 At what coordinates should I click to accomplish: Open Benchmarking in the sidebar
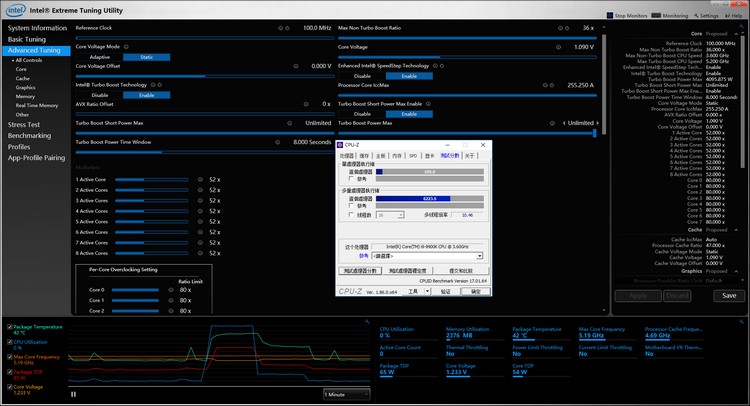click(29, 136)
